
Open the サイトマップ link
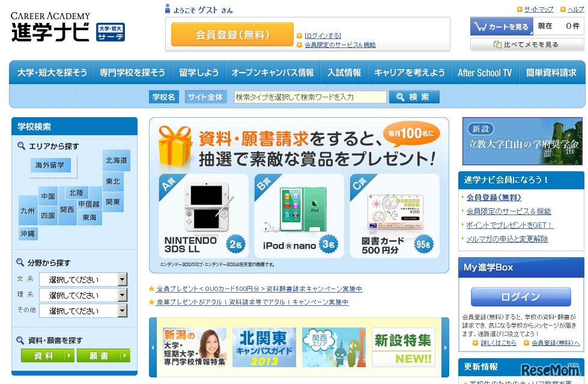pyautogui.click(x=538, y=10)
